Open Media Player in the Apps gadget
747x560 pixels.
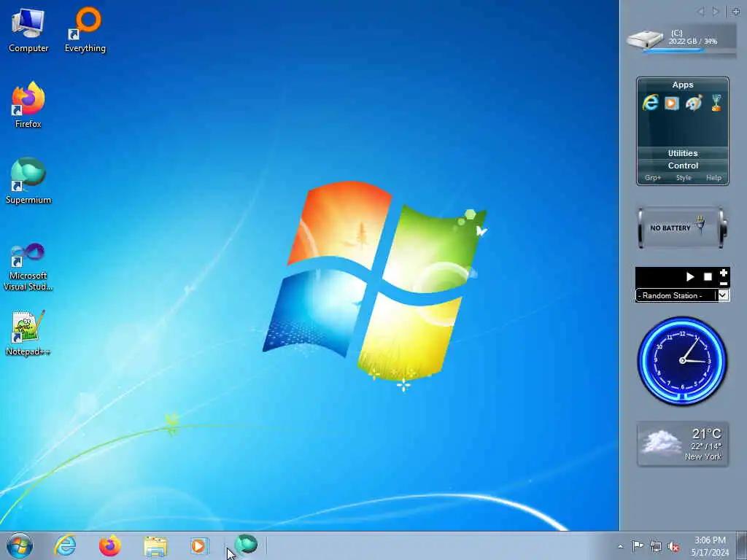click(x=672, y=103)
